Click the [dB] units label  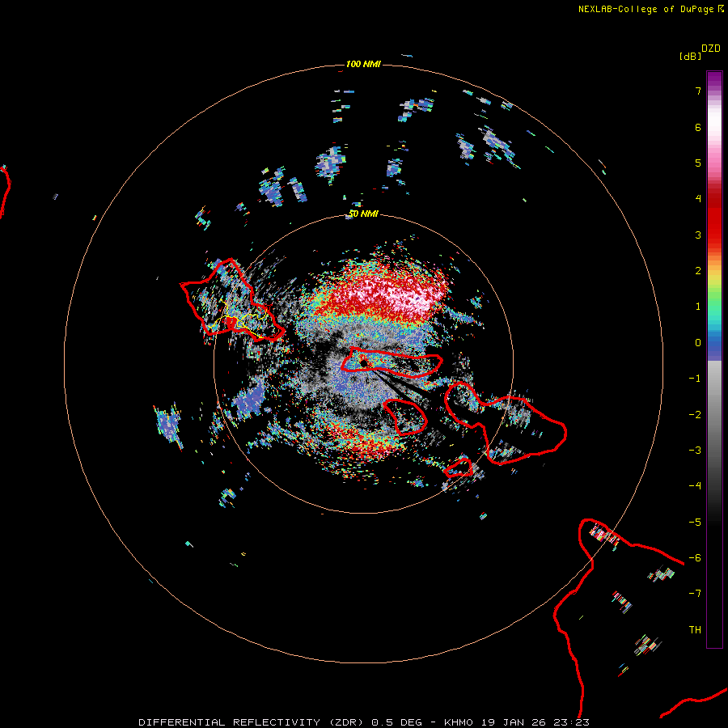click(691, 56)
